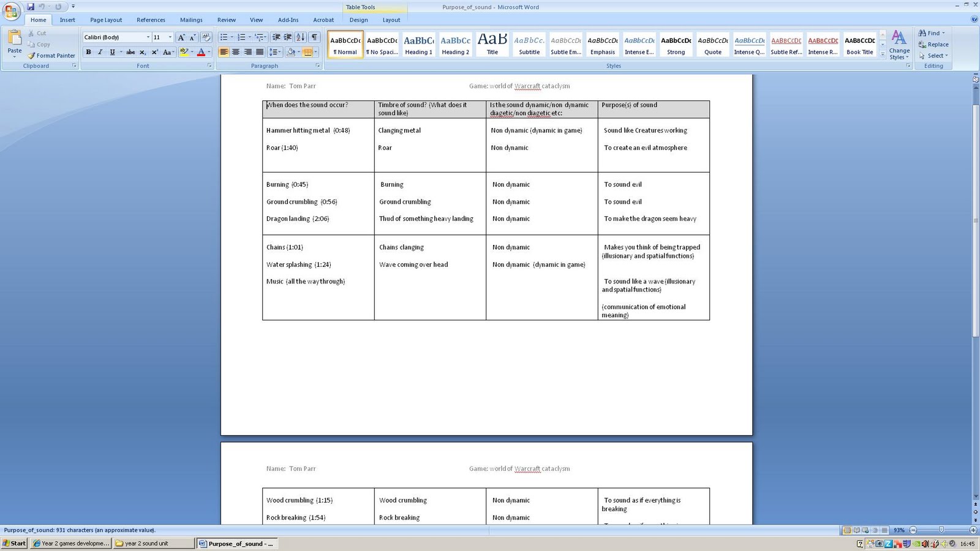The height and width of the screenshot is (551, 980).
Task: Switch to Outline view
Action: pyautogui.click(x=875, y=530)
